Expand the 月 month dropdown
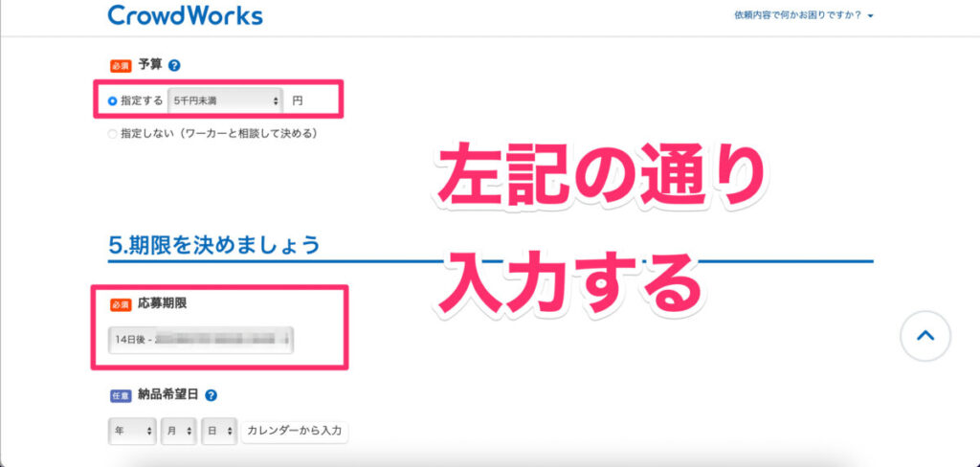 (178, 432)
